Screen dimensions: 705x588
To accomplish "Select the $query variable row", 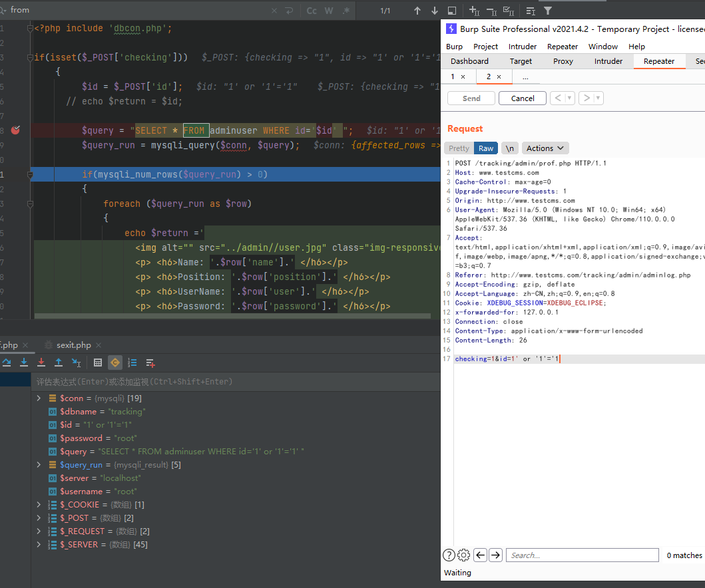I will click(x=236, y=451).
